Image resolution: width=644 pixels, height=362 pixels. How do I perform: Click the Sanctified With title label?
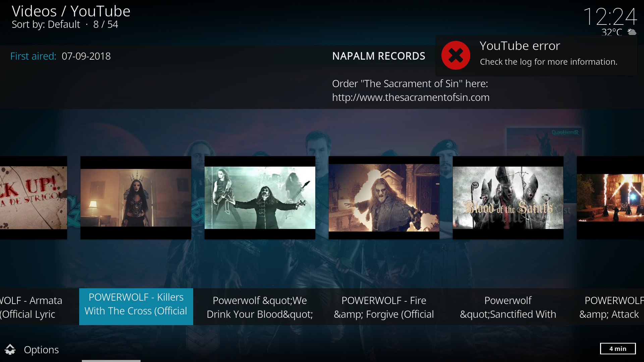(508, 307)
